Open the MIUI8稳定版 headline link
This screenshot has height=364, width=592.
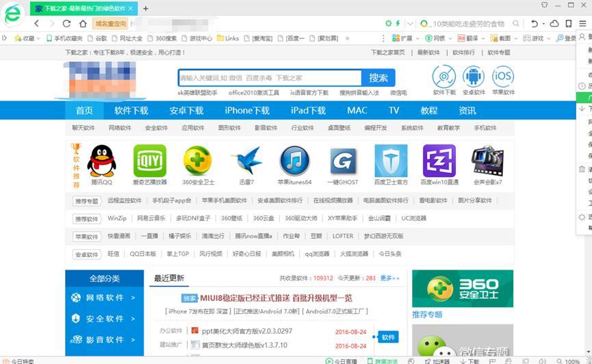[276, 298]
